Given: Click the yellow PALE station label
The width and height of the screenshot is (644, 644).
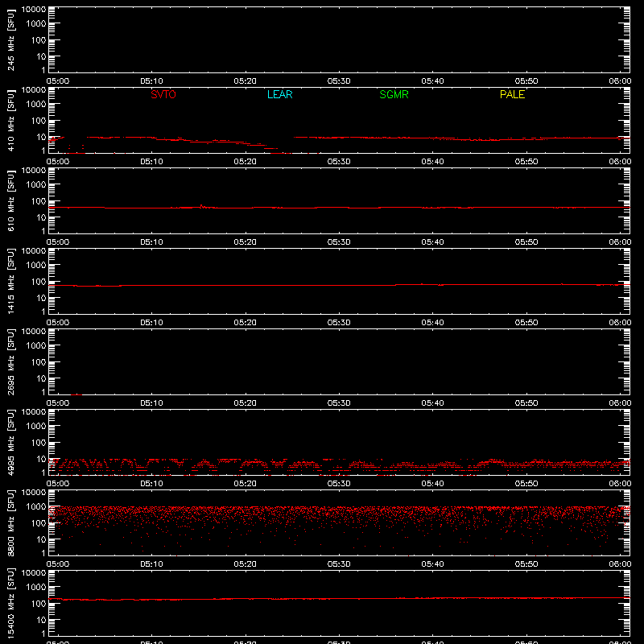Looking at the screenshot, I should (x=512, y=94).
